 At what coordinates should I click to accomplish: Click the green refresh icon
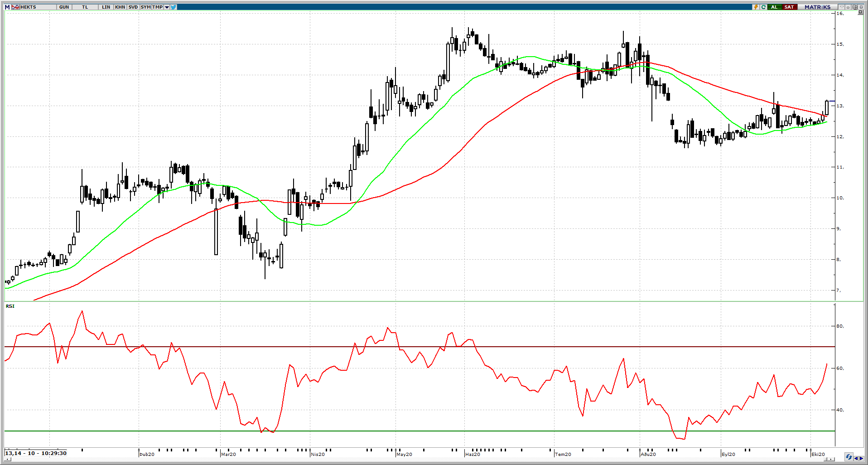763,7
